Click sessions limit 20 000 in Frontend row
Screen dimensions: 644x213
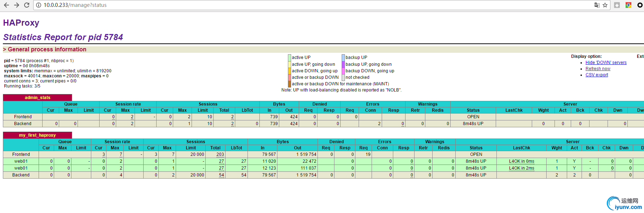(197, 154)
